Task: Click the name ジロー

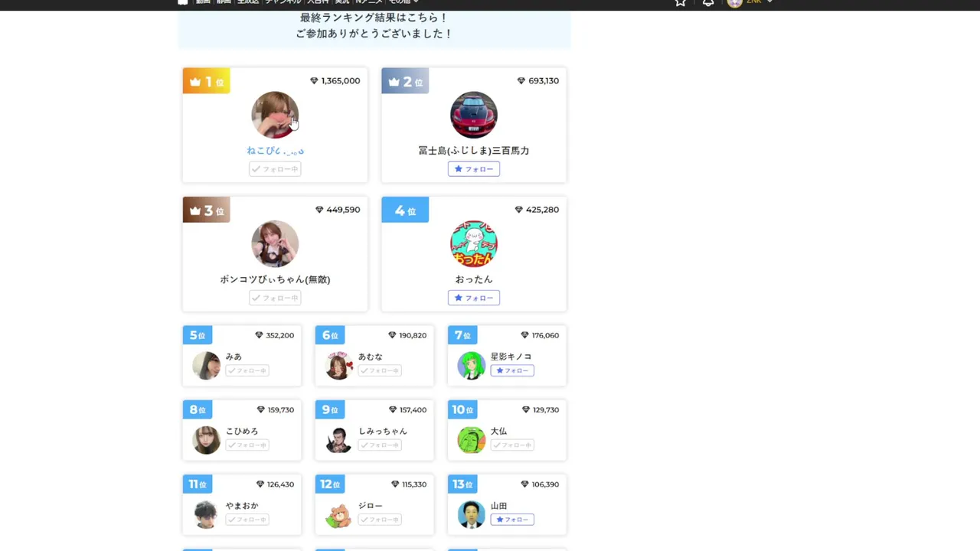Action: tap(371, 506)
